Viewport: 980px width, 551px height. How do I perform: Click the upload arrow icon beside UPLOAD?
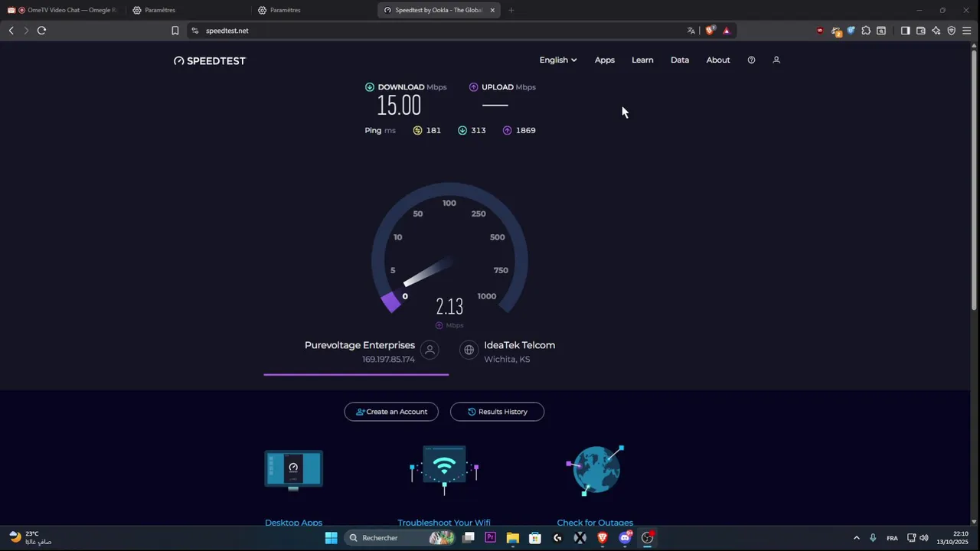474,87
